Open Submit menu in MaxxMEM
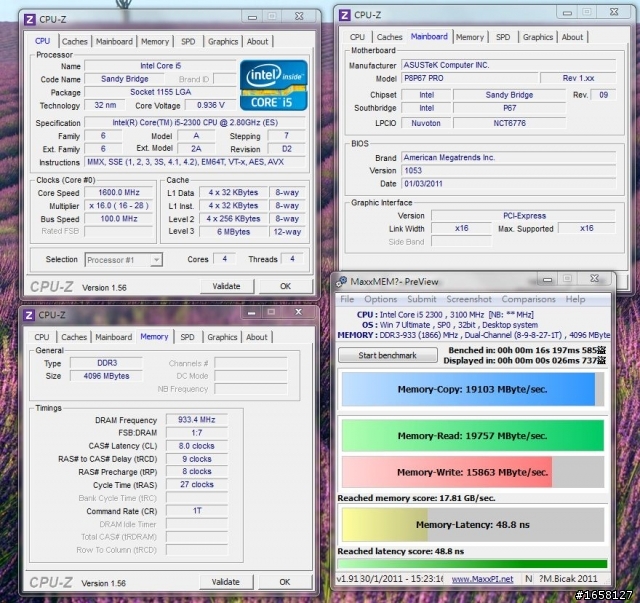This screenshot has height=603, width=640. [x=422, y=299]
